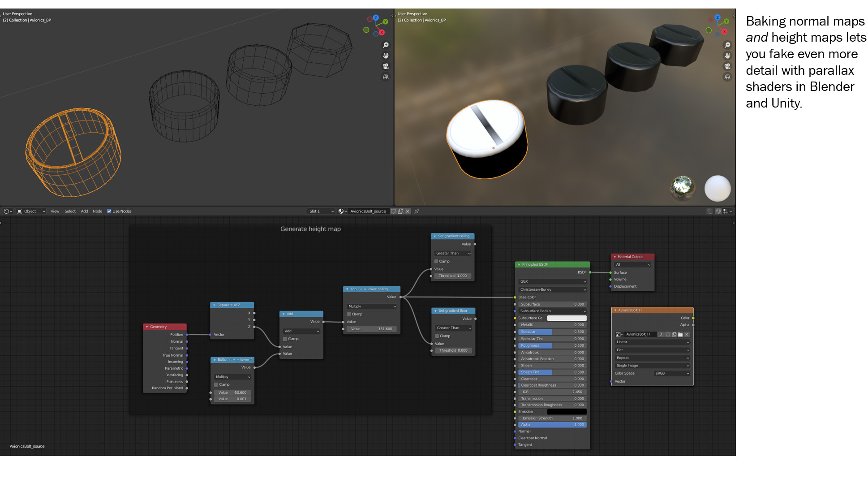Unlink AvionicsBolt_source material with X icon

408,211
